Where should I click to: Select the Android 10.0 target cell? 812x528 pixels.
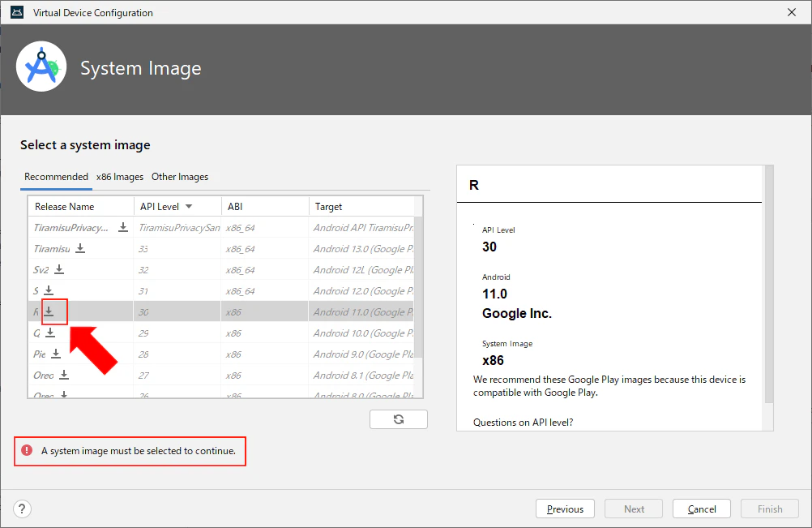coord(363,333)
